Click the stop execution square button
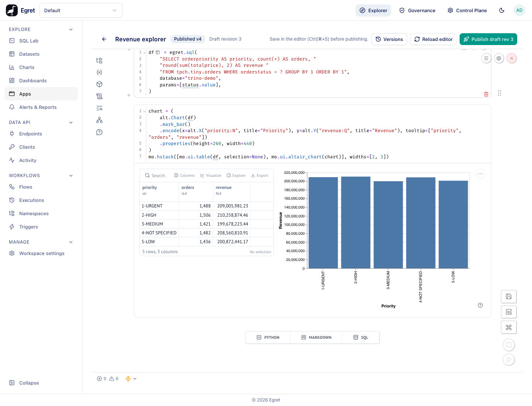532x406 pixels. tap(509, 345)
